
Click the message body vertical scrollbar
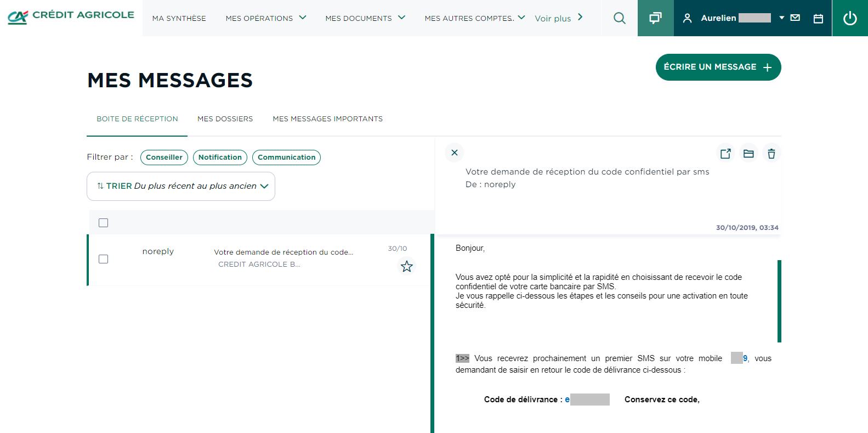pyautogui.click(x=779, y=301)
